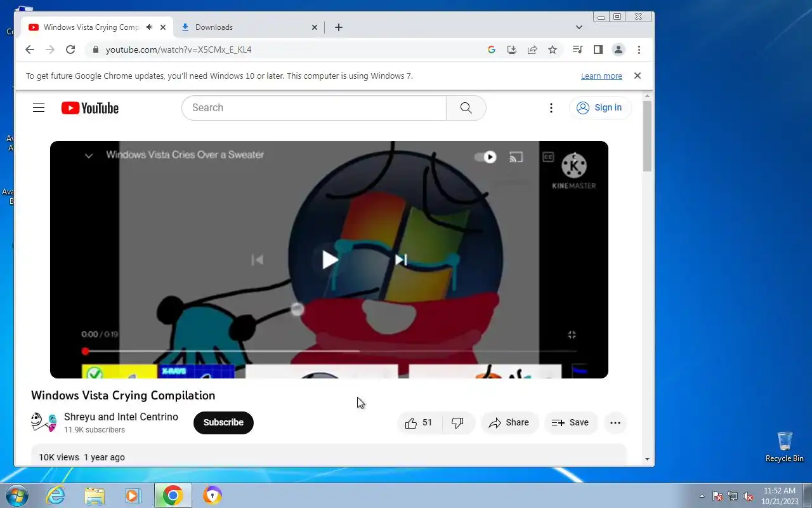The width and height of the screenshot is (812, 508).
Task: Open the install app icon in address bar
Action: [512, 50]
